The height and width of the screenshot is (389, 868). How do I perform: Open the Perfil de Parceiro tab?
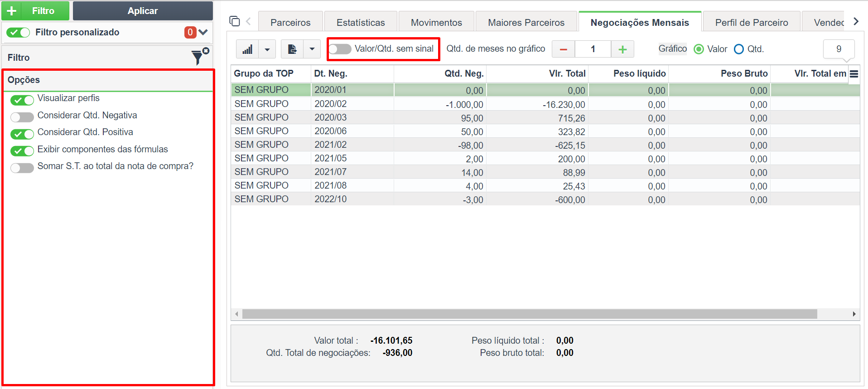(752, 22)
